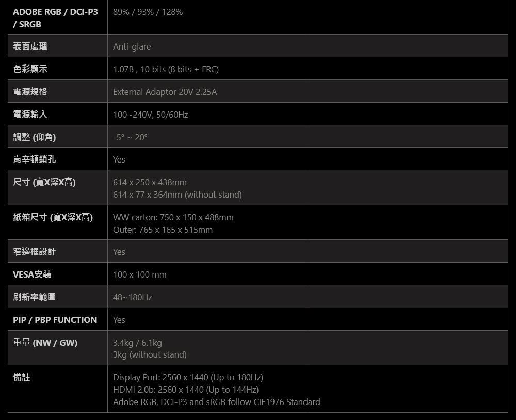This screenshot has width=516, height=420.
Task: Select the 100~240V, 50/60Hz power input value
Action: (x=150, y=115)
